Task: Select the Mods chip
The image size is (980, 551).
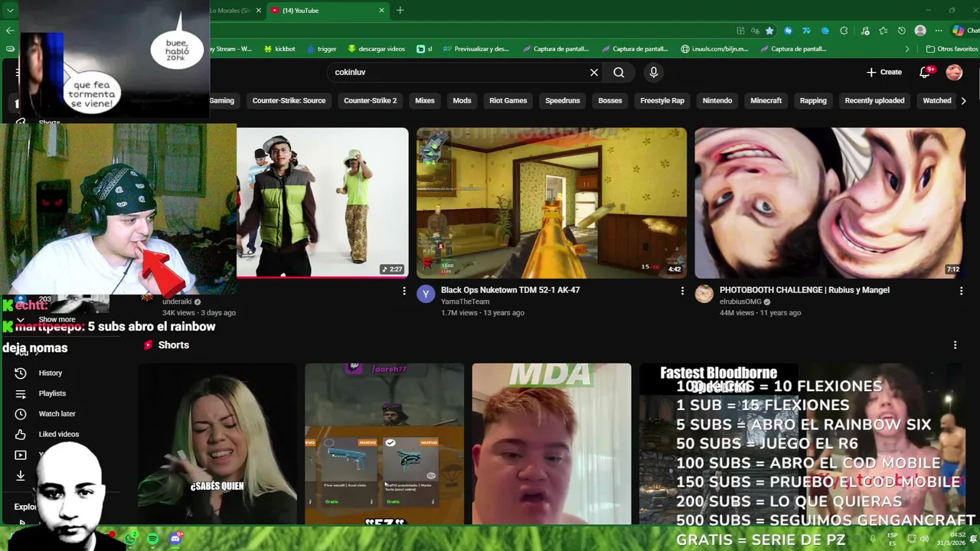Action: (x=462, y=100)
